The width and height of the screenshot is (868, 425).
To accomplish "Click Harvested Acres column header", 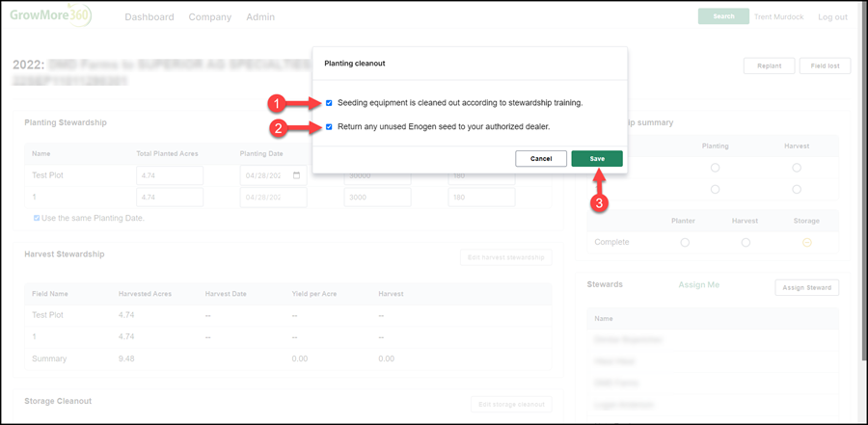I will [x=145, y=294].
